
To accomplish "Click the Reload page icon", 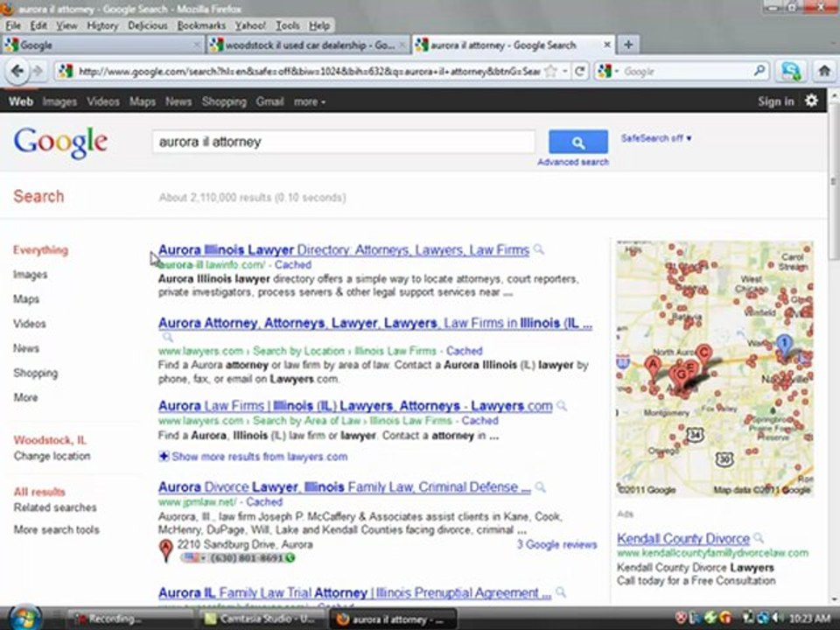I will click(x=579, y=71).
